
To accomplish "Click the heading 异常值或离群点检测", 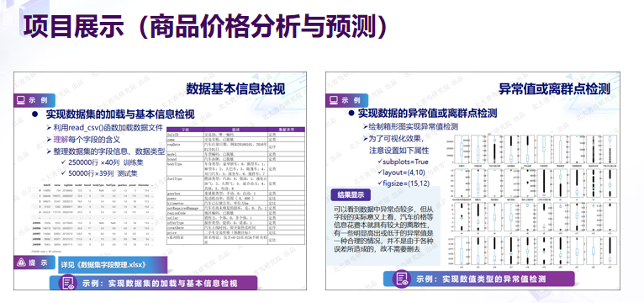I will 554,89.
